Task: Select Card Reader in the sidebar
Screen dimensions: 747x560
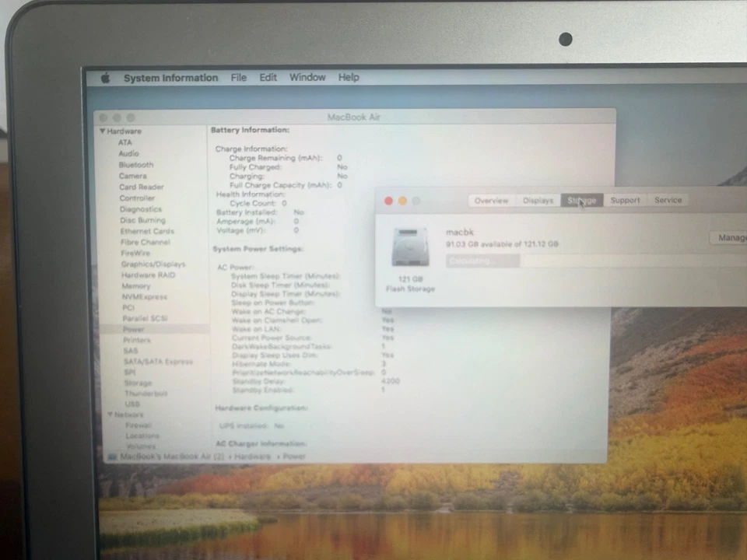Action: click(141, 187)
